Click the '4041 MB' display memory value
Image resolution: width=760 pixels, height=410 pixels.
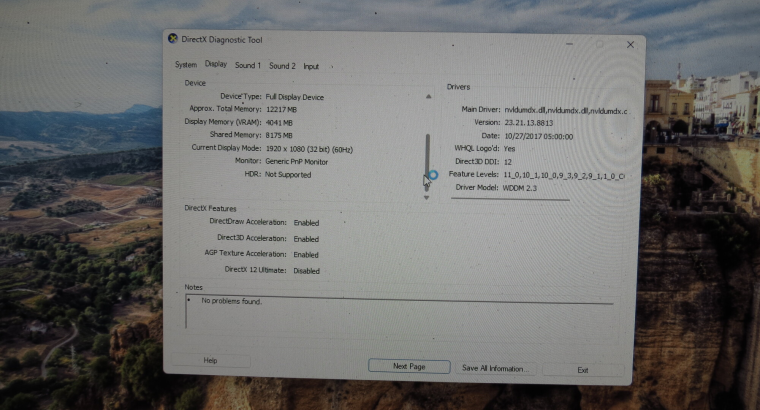pyautogui.click(x=279, y=123)
